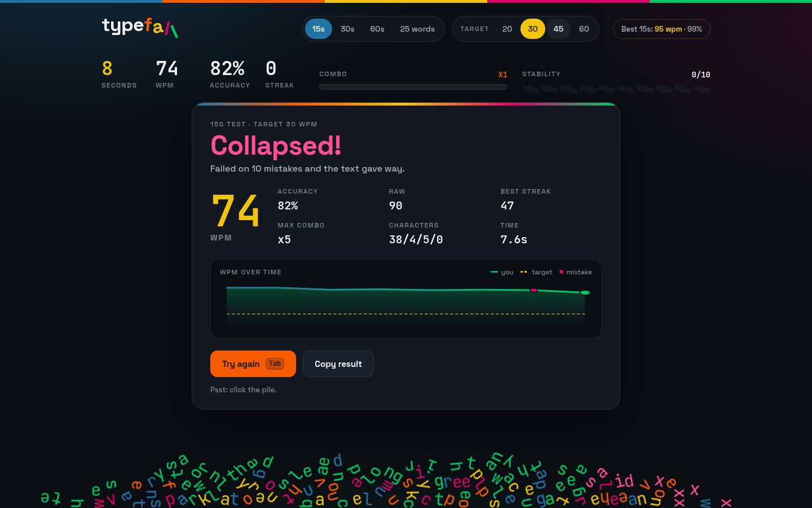Viewport: 812px width, 508px height.
Task: Pick the 30 WPM target
Action: (x=533, y=29)
